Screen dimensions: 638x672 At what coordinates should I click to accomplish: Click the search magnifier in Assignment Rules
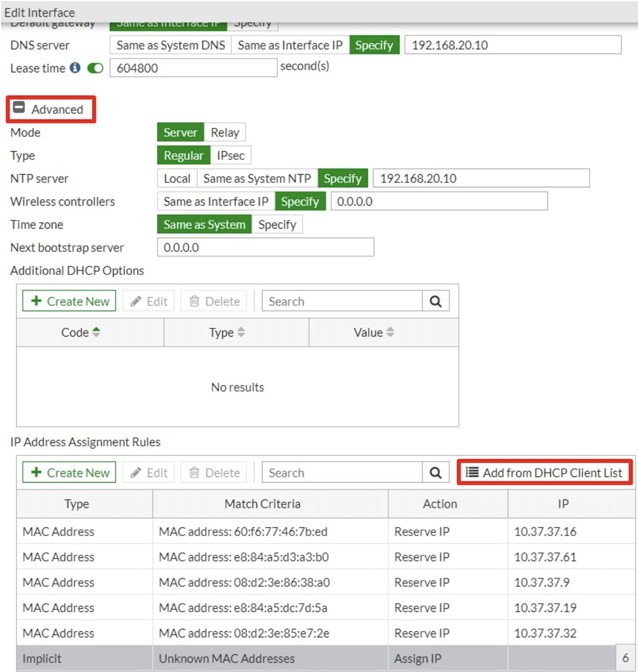[x=436, y=473]
